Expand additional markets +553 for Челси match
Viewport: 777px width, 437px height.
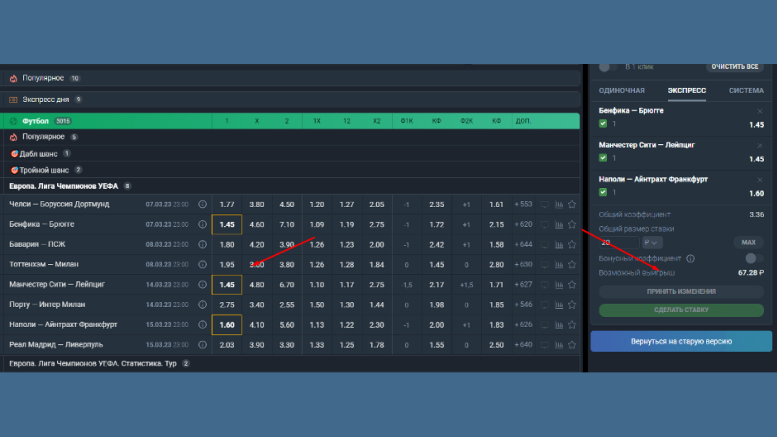point(523,204)
